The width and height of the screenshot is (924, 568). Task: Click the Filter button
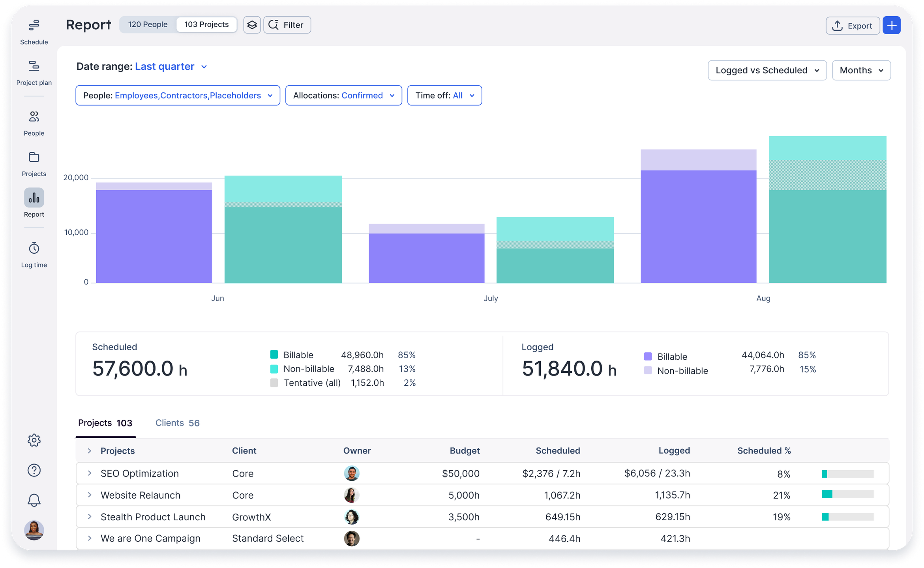(x=287, y=25)
